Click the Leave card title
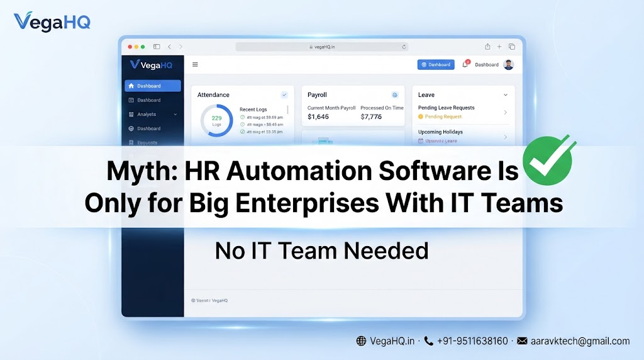644x360 pixels. [426, 95]
